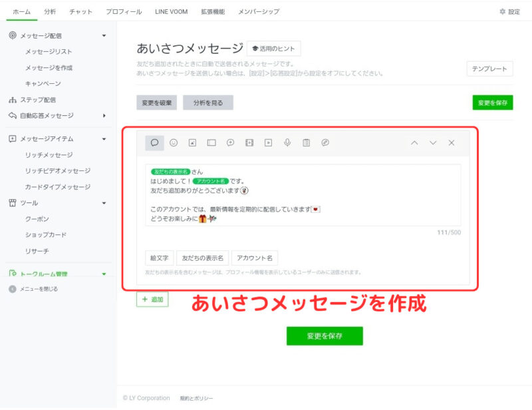
Task: Collapse the メッセージアイテム section arrow
Action: point(104,139)
